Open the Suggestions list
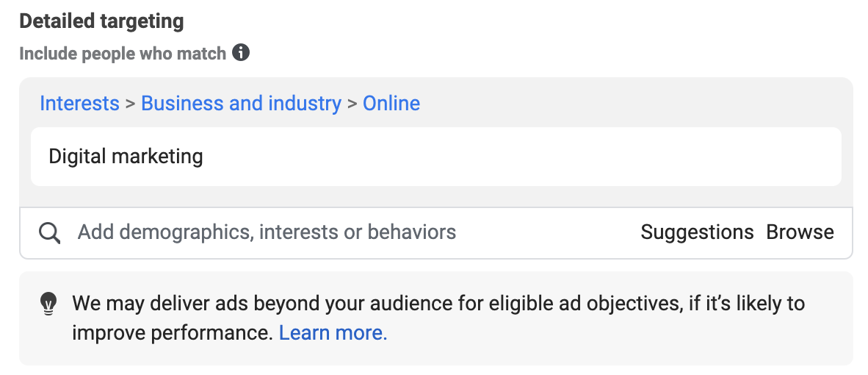Image resolution: width=868 pixels, height=375 pixels. point(697,232)
